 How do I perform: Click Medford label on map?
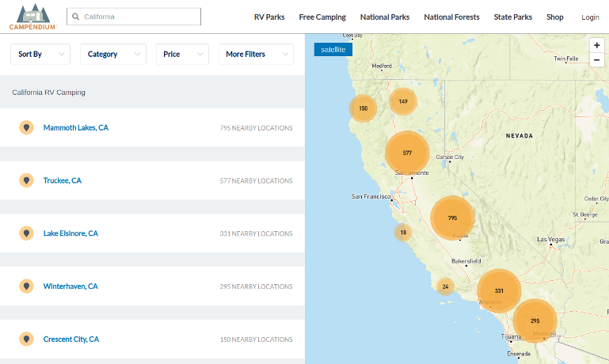pyautogui.click(x=382, y=66)
